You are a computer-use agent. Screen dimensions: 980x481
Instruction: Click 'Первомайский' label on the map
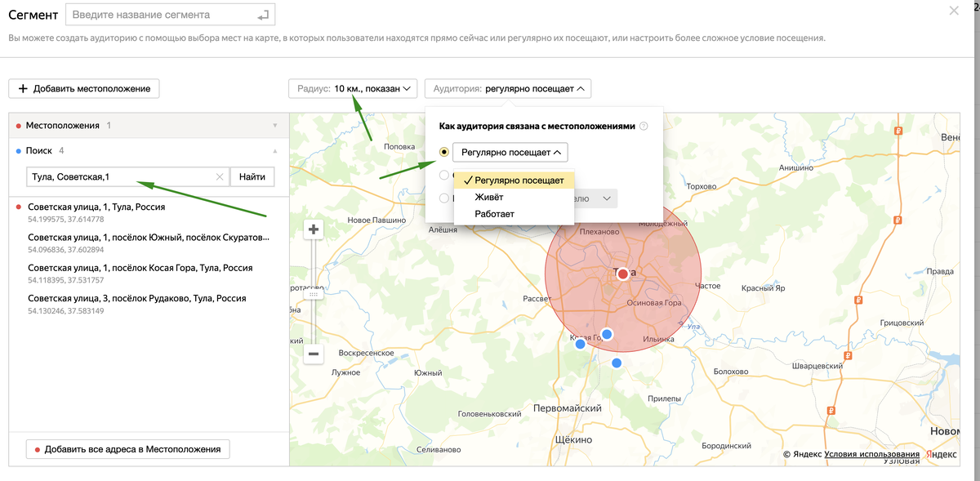pos(567,408)
